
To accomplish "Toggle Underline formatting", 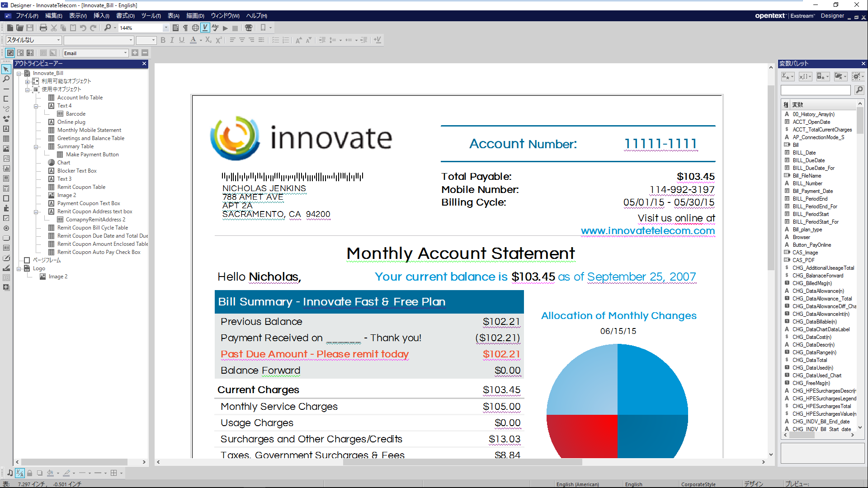I will click(x=182, y=40).
